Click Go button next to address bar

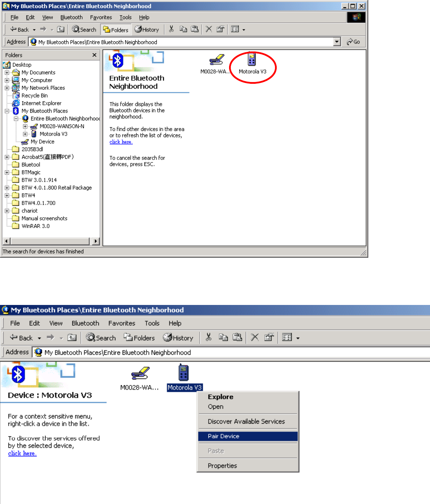(353, 42)
